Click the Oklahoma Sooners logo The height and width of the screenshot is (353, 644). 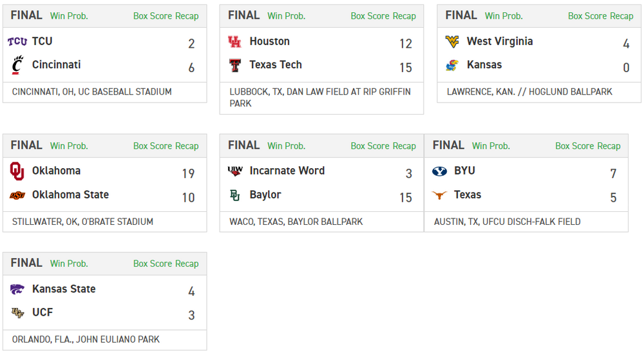click(17, 171)
